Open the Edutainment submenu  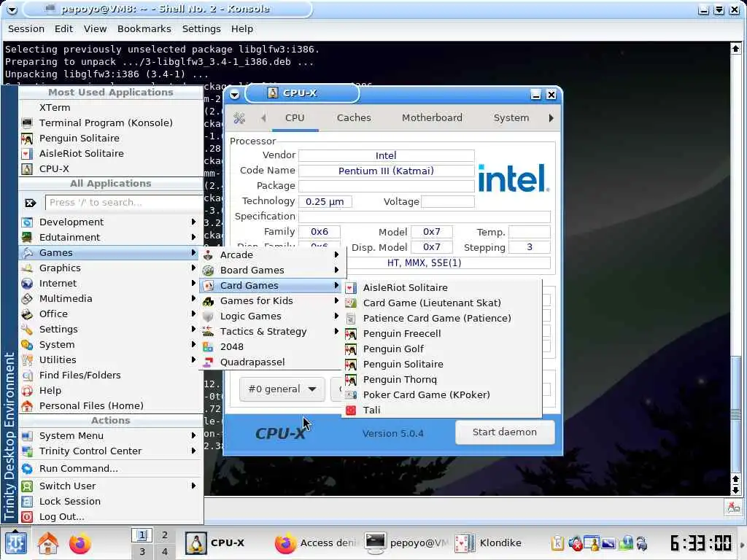tap(111, 238)
